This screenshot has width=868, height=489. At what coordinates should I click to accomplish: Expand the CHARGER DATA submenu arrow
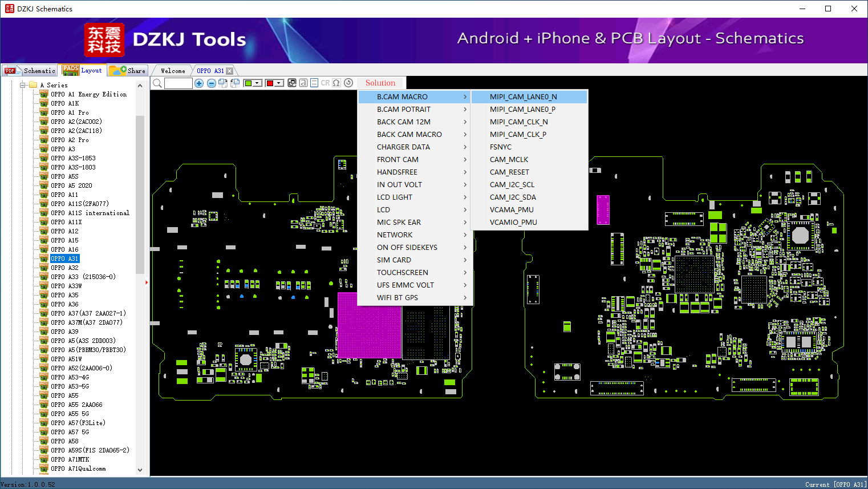465,147
